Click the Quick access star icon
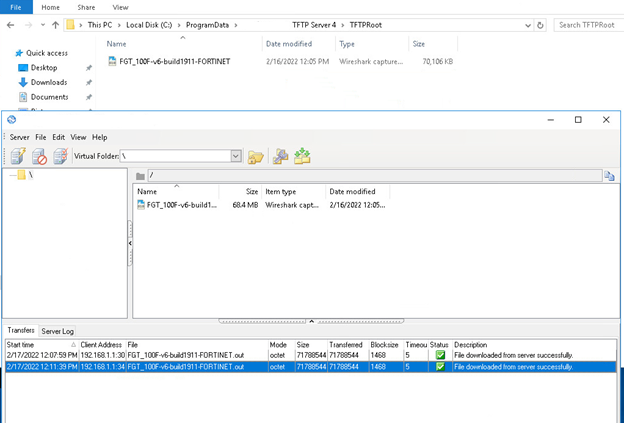Viewport: 624px width, 423px height. pos(19,53)
